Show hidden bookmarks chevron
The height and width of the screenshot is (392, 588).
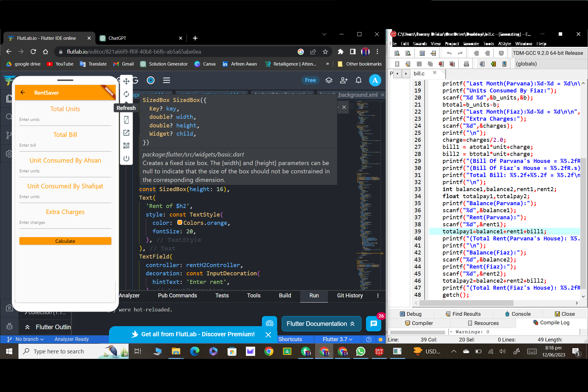327,64
